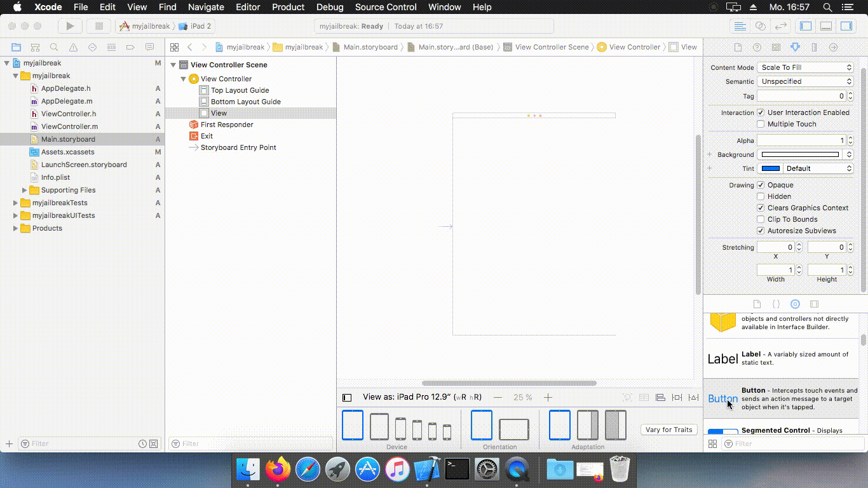Open the Quick Help inspector

pos(757,47)
